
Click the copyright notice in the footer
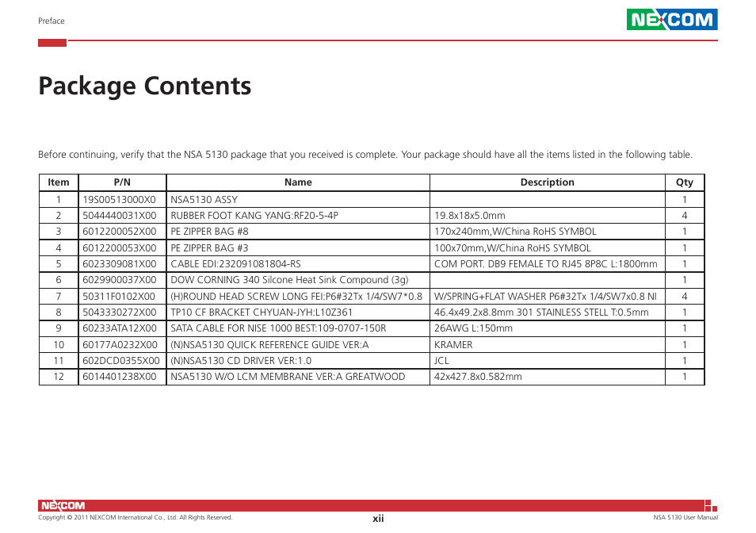pos(135,518)
